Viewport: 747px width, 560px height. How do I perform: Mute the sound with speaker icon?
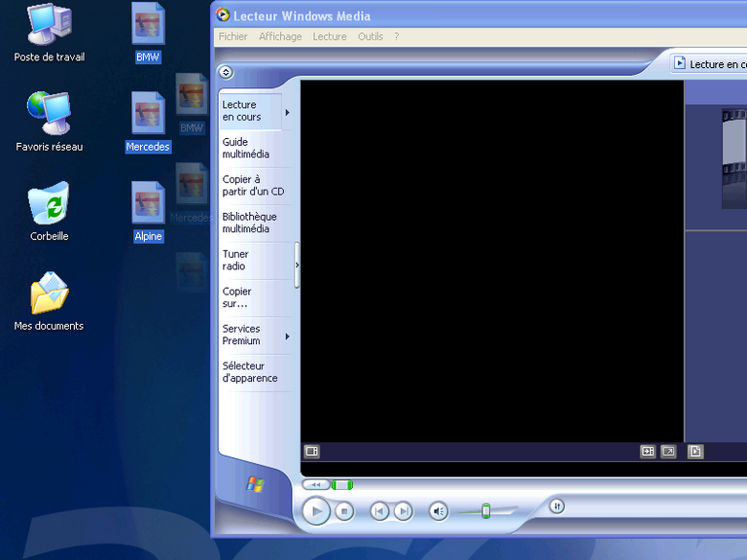439,511
